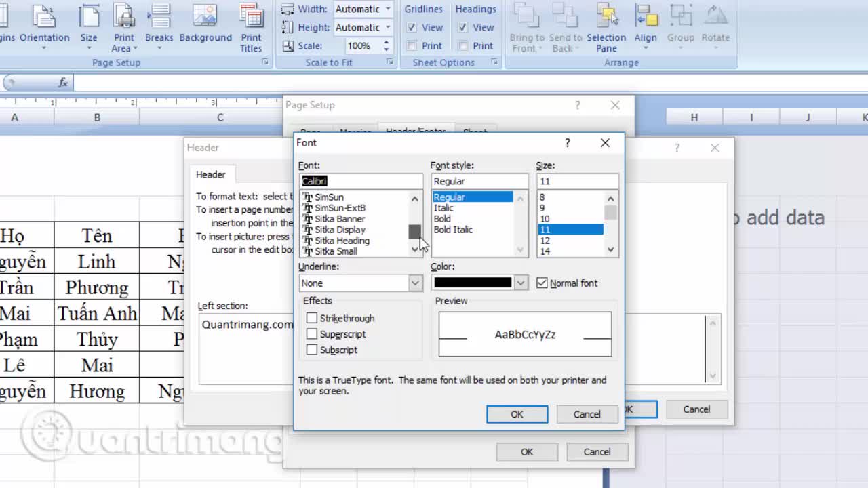Open the Selection Pane

[606, 27]
